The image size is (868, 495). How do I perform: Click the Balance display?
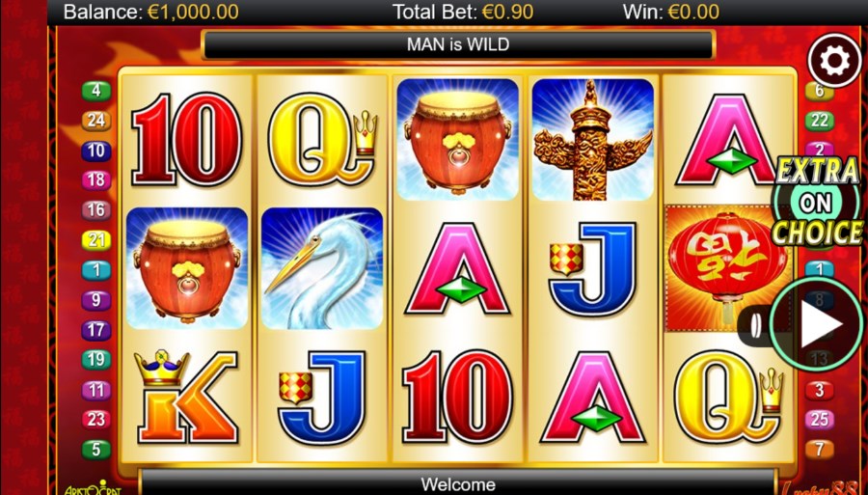pyautogui.click(x=151, y=12)
